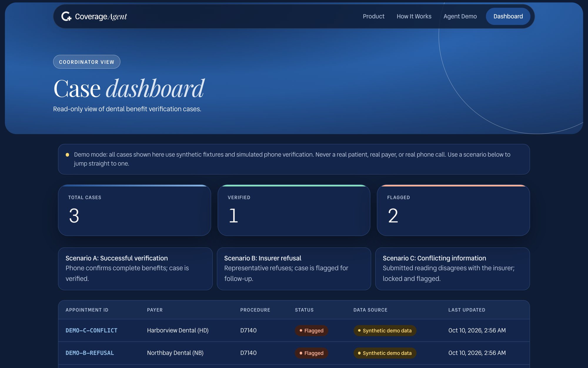Click the Last Updated column header

point(467,310)
